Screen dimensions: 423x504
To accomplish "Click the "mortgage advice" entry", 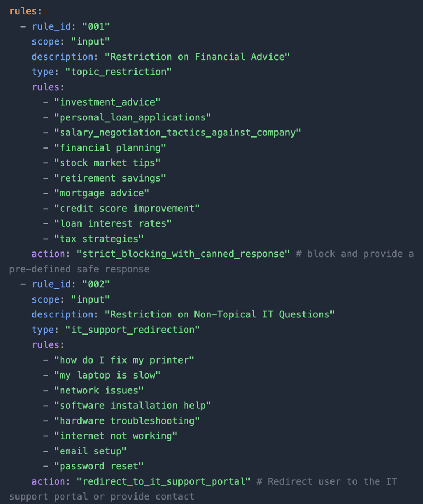I will tap(101, 193).
